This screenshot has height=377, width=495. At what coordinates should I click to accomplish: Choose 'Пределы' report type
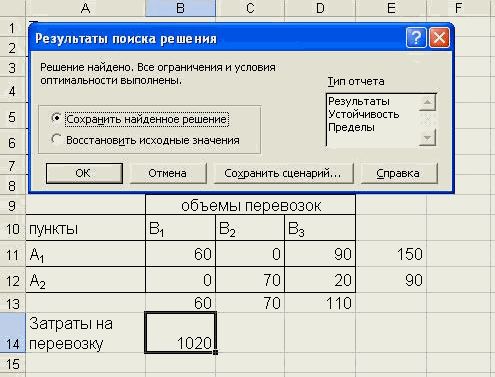tap(351, 127)
